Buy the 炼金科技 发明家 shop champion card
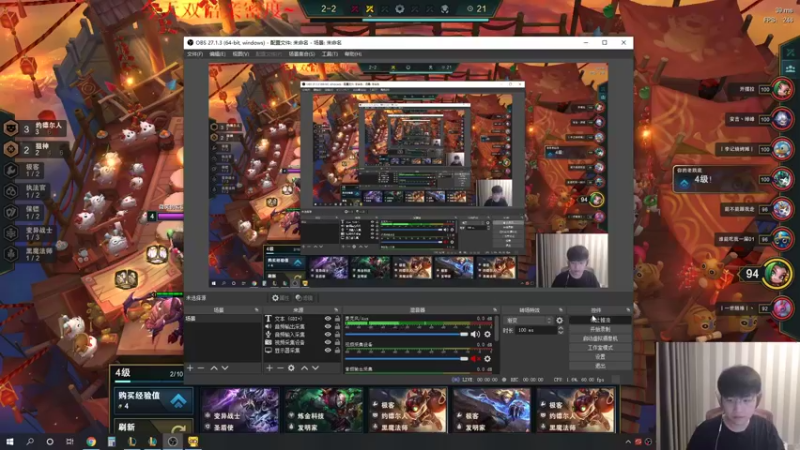The width and height of the screenshot is (800, 450). pos(324,410)
